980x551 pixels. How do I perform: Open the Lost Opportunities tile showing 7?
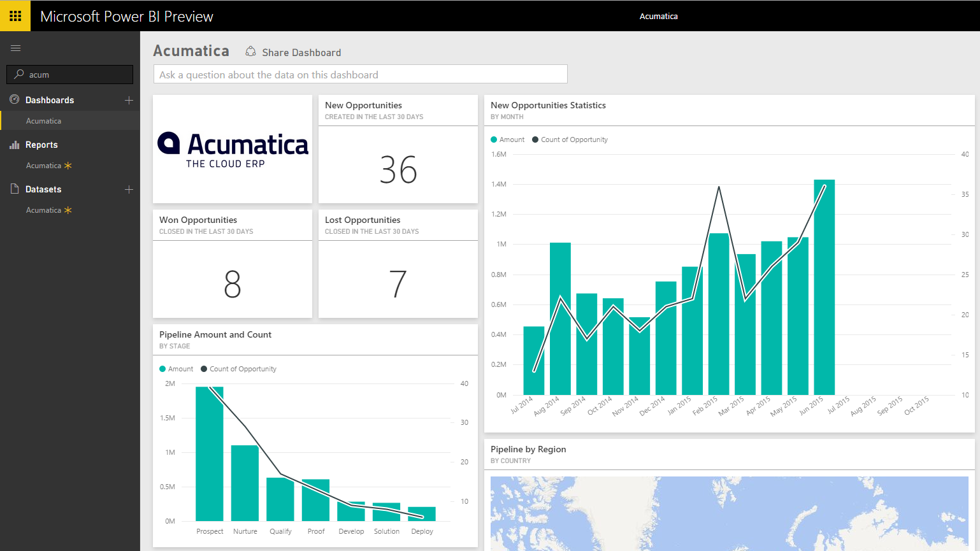click(x=398, y=264)
